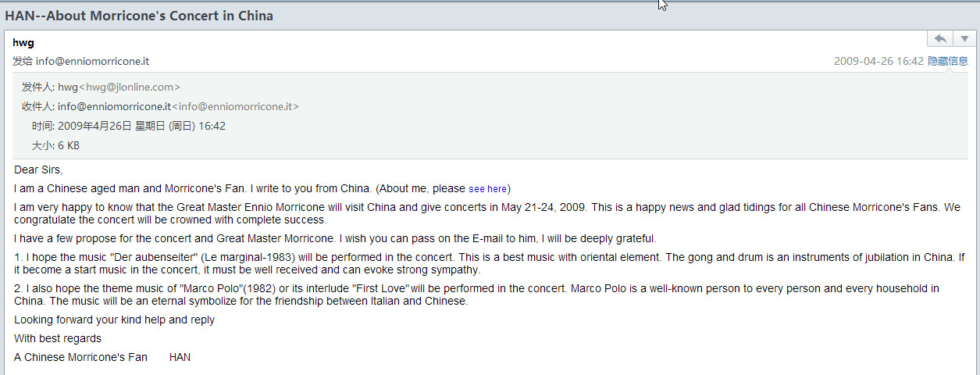Click the 大小 6 KB size field
Viewport: 980px width, 375px height.
click(55, 145)
